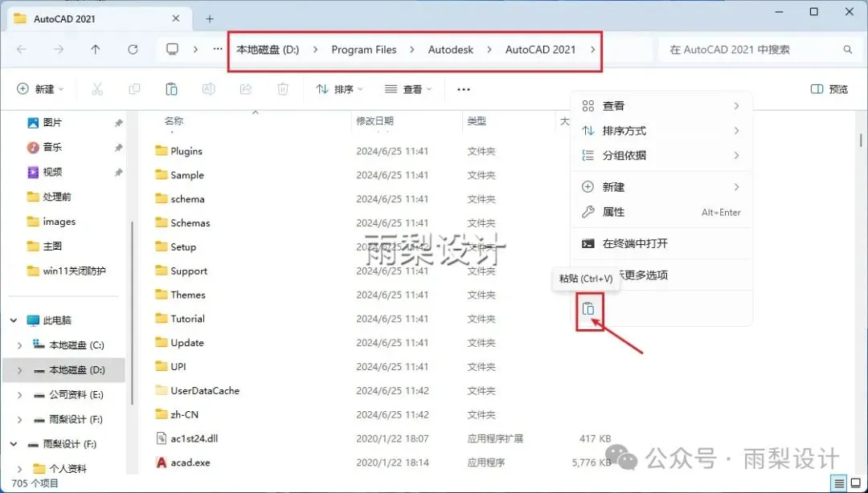This screenshot has width=868, height=493.
Task: Open the 新建 dropdown in toolbar
Action: coord(40,89)
